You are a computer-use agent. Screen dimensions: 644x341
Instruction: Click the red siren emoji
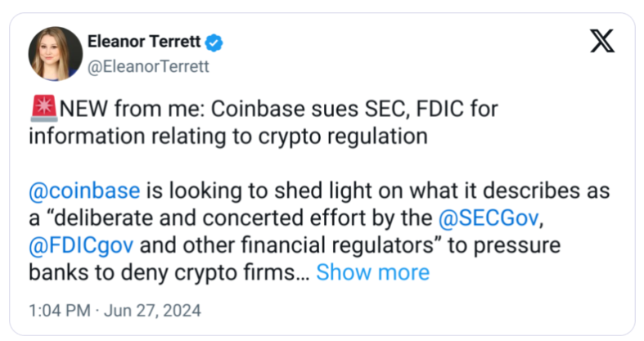pos(41,109)
